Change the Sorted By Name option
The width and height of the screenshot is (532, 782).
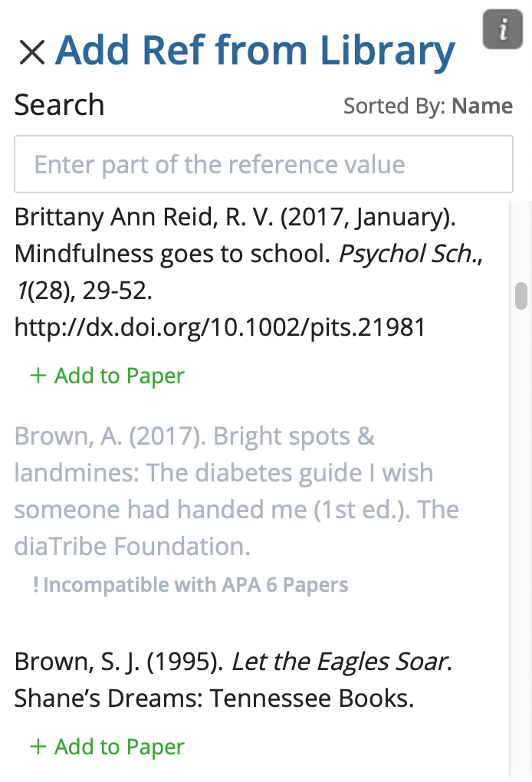click(x=428, y=106)
